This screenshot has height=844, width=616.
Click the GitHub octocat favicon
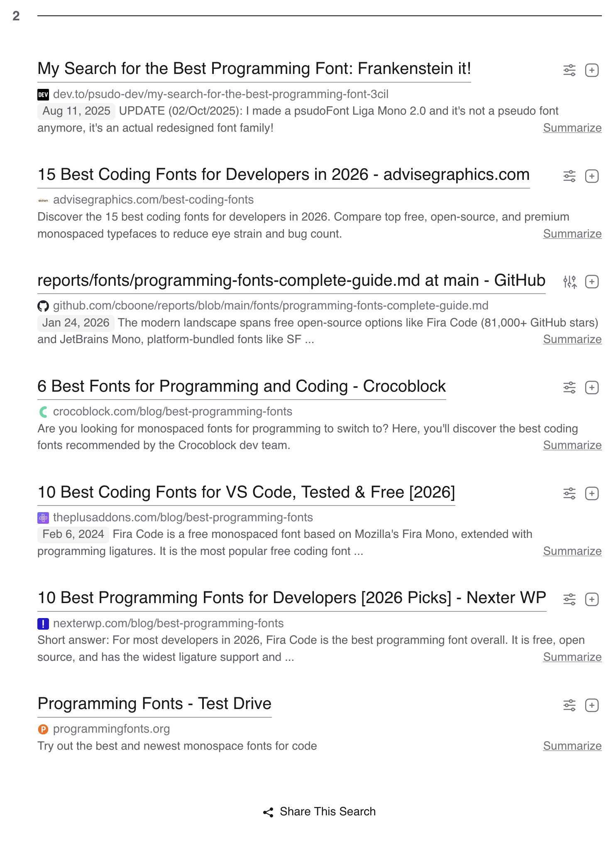click(x=43, y=306)
